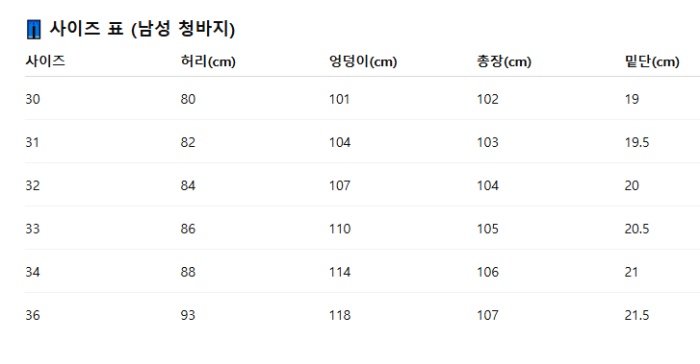Click the 총장(cm) column header
Screen dimensions: 700x364
[504, 61]
